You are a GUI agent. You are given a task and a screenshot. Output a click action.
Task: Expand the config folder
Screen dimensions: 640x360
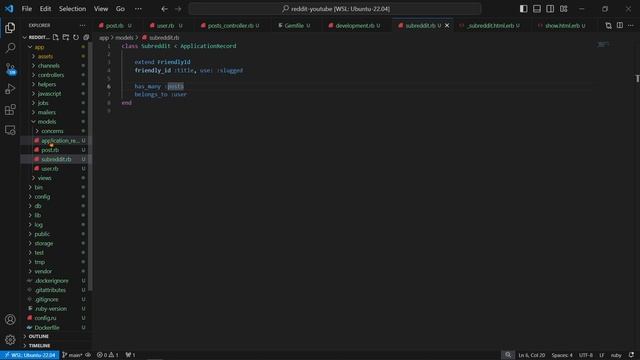42,197
